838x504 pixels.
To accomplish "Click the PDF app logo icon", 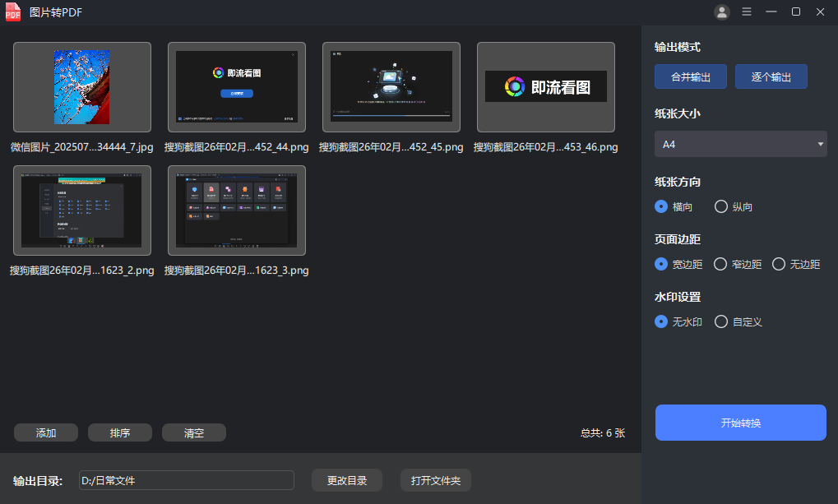I will click(x=13, y=12).
